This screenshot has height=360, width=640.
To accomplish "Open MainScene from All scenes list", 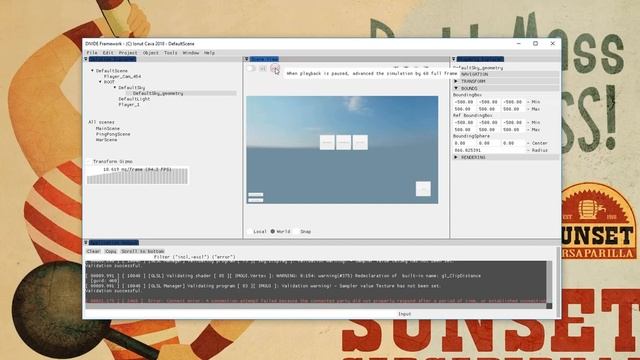I will tap(108, 129).
